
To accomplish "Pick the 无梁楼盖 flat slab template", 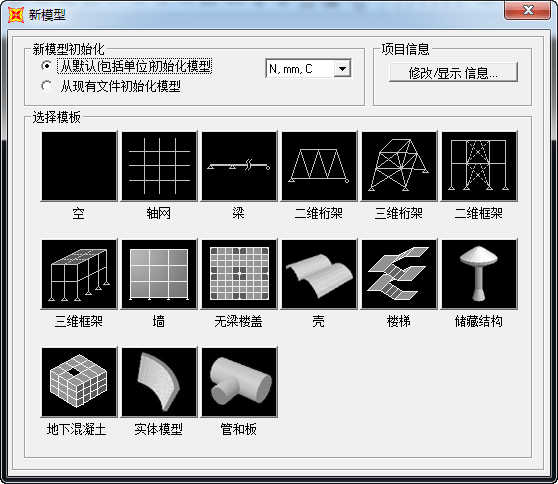I will [x=239, y=274].
